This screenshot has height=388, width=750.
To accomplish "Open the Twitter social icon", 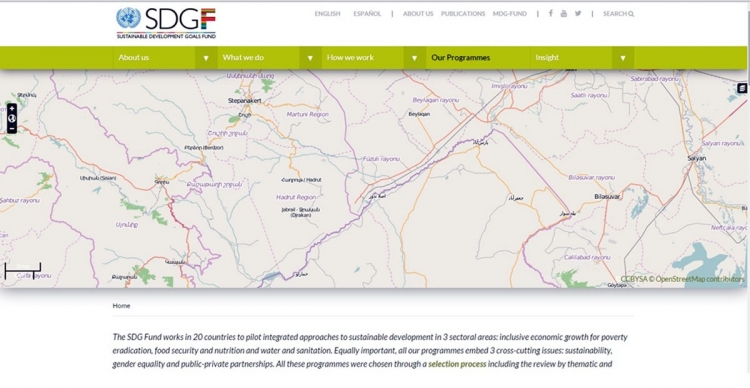I will (578, 13).
